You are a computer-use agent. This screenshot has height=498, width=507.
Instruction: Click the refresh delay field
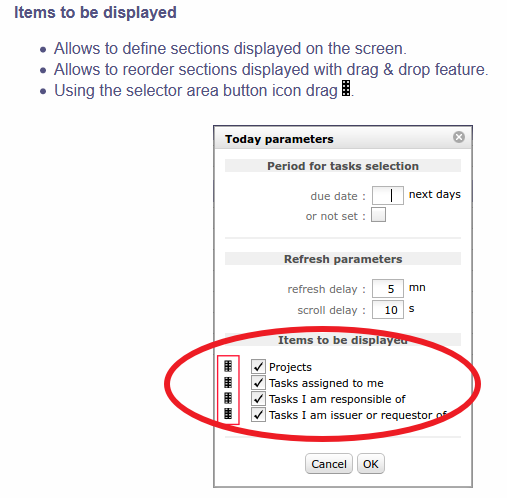[388, 288]
